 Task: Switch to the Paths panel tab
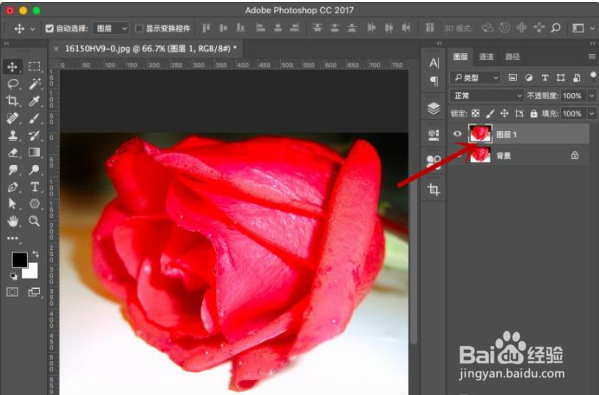click(x=512, y=57)
